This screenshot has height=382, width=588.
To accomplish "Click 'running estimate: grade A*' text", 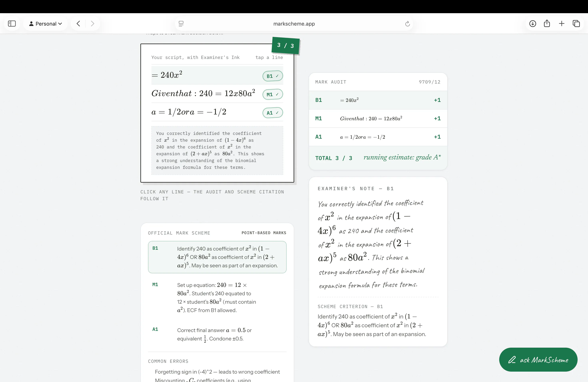I will pyautogui.click(x=402, y=157).
